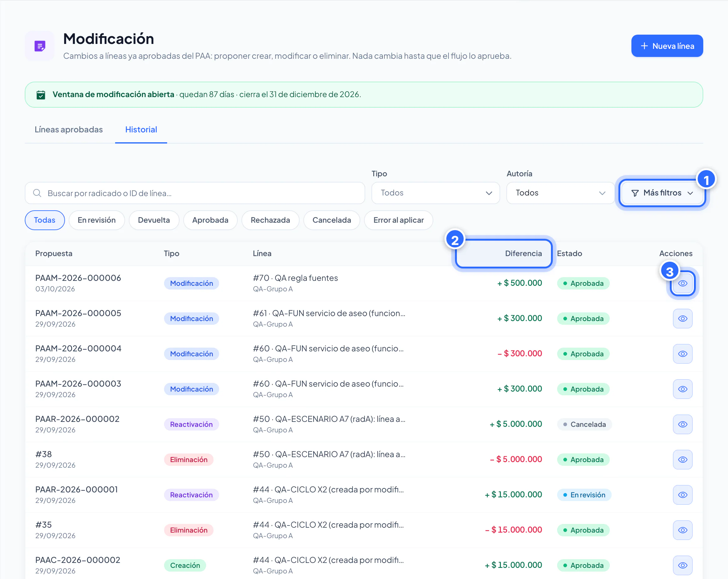
Task: Click the Diferencia column header
Action: (523, 253)
